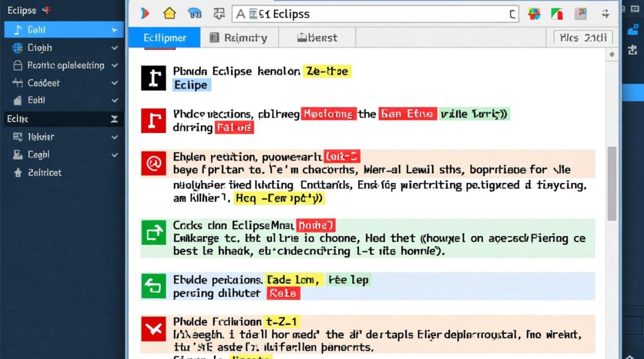Click the grey icon right after the cloud icon
The image size is (644, 359).
pos(218,13)
